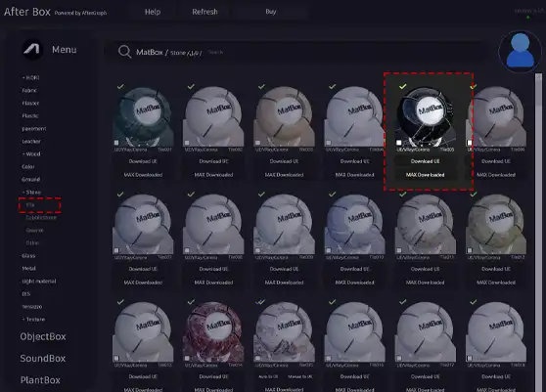Select the Granite subcategory

[34, 231]
